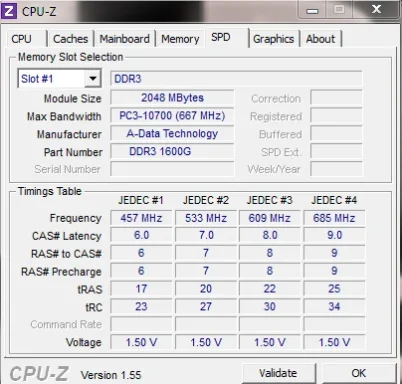Click the JEDEC #2 column header

click(206, 200)
